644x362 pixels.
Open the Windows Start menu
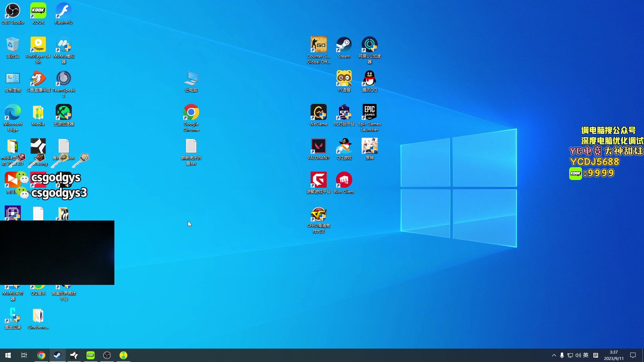pos(8,355)
